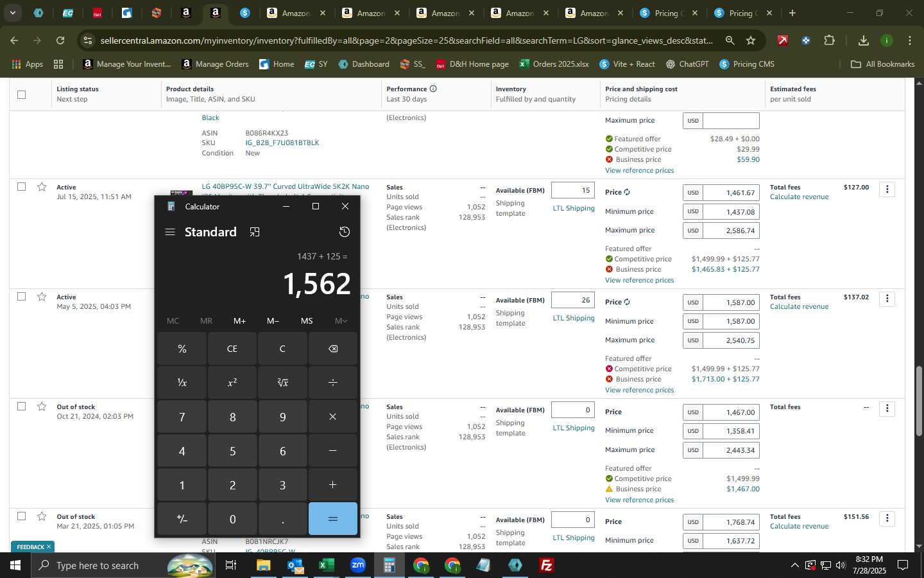
Task: Click Calculate revenue for the $127.00 listing
Action: click(799, 197)
